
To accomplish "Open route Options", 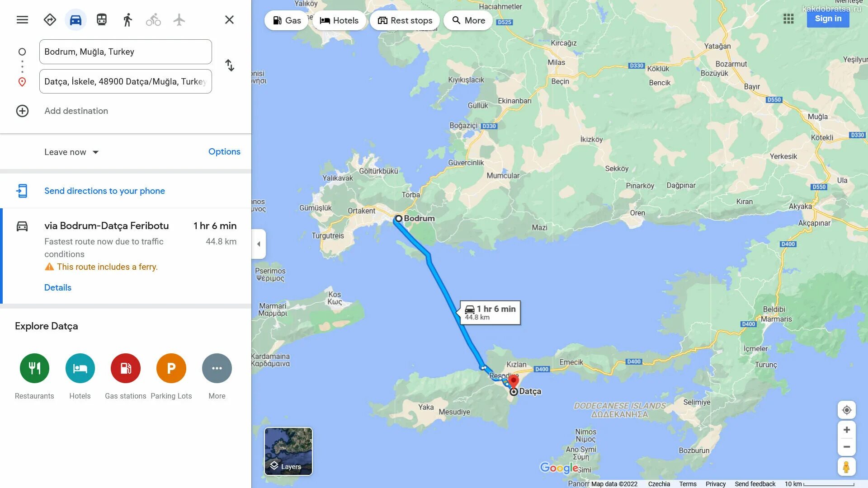I will [224, 152].
